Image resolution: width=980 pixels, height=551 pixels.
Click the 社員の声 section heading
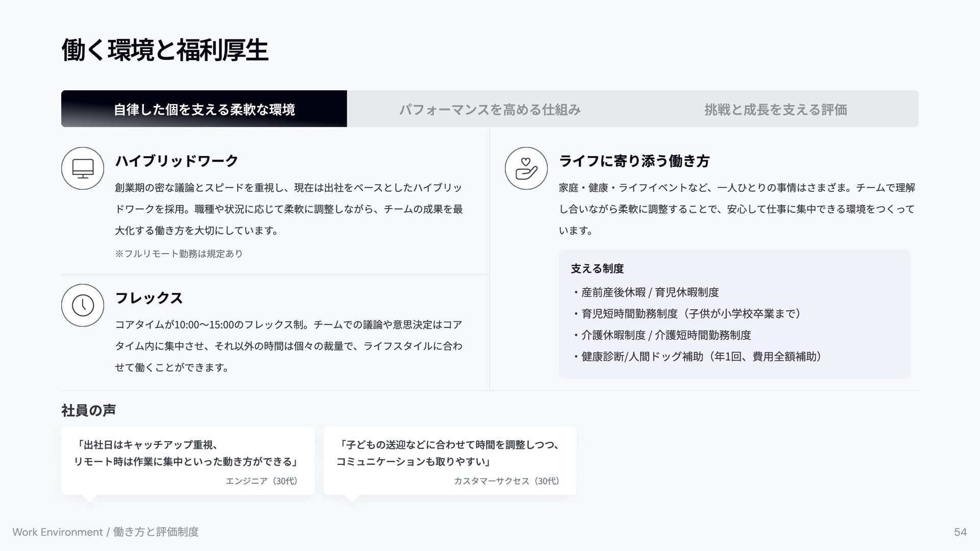(88, 410)
